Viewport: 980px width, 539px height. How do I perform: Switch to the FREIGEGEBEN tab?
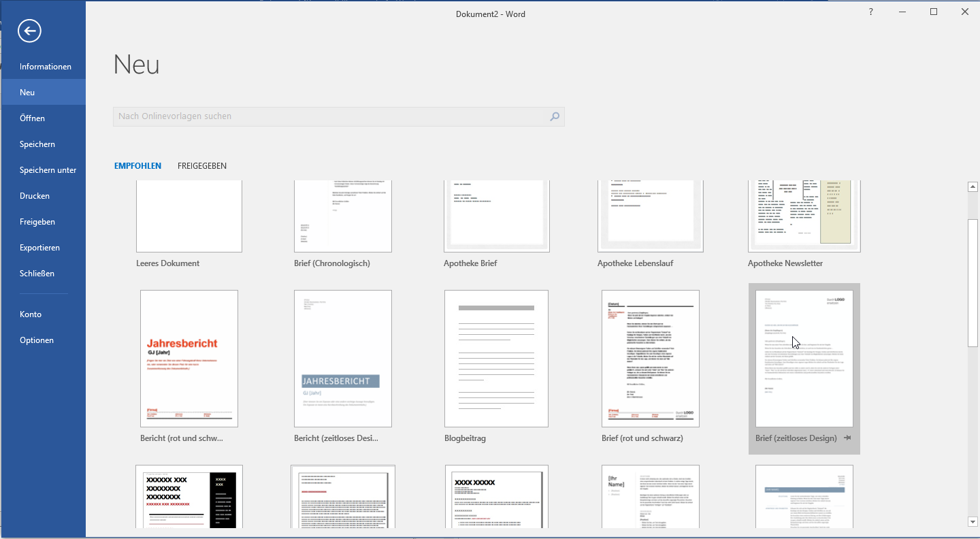[202, 166]
